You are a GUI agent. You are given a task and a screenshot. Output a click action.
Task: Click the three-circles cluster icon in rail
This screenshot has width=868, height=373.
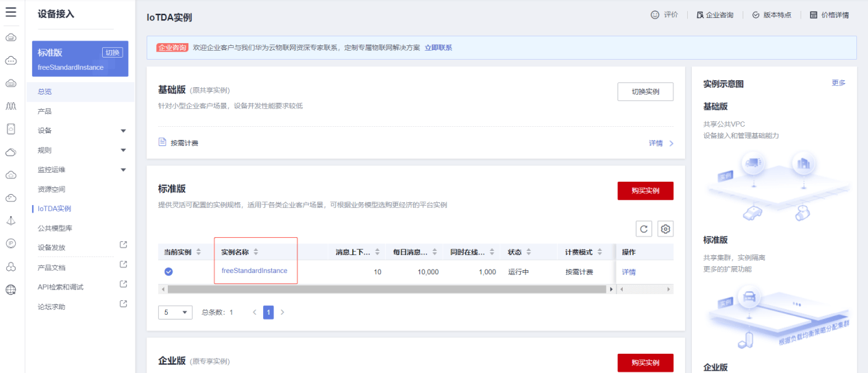tap(11, 267)
